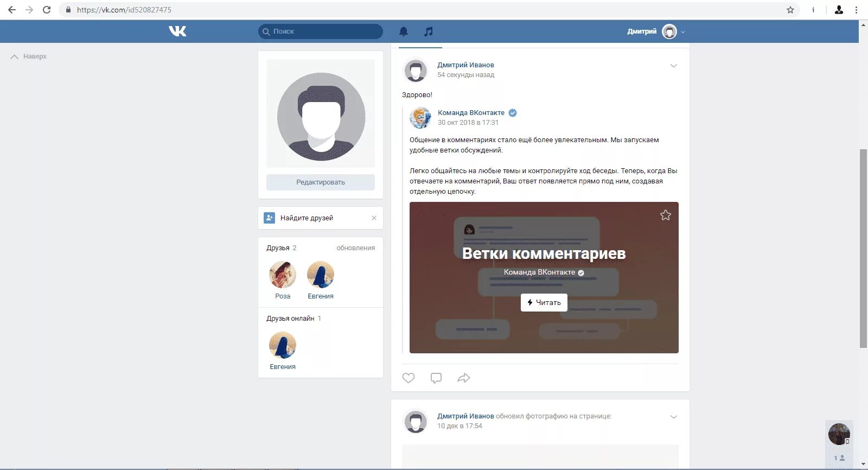Screen dimensions: 868x470
Task: Open account dropdown arrow next to Дмитрий
Action: [683, 32]
